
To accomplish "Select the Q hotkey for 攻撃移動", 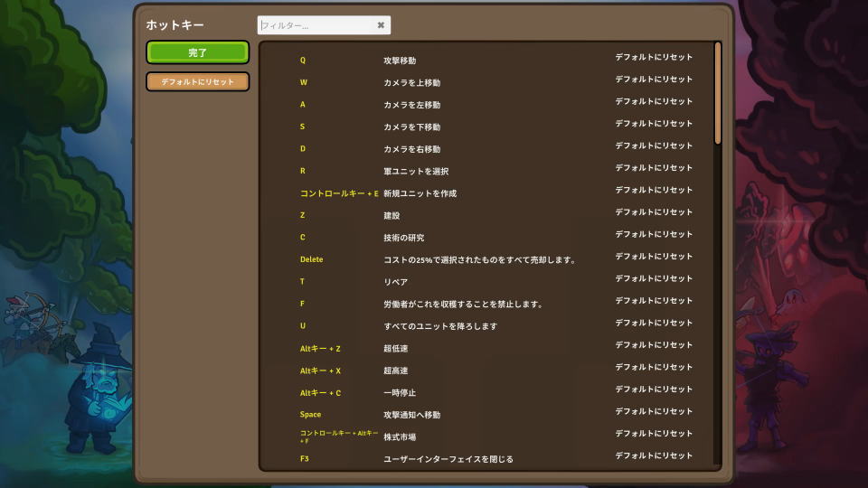I will coord(303,61).
